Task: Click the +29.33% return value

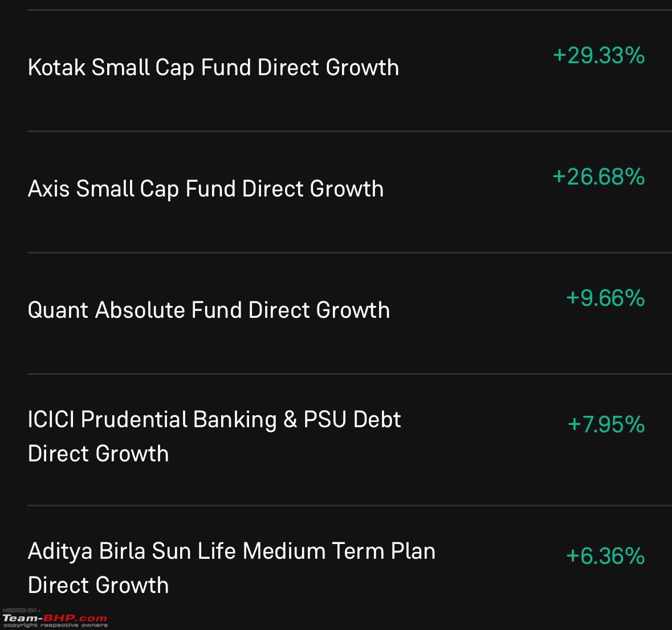Action: (598, 56)
